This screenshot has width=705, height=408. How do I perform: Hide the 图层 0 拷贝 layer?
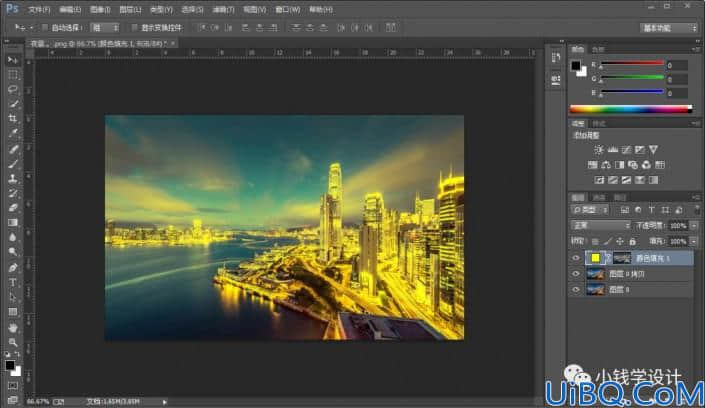pos(576,274)
